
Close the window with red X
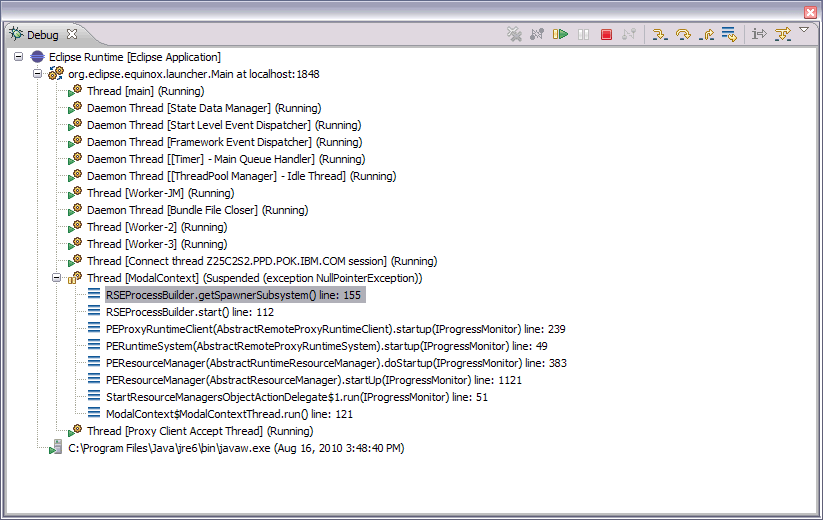coord(810,12)
